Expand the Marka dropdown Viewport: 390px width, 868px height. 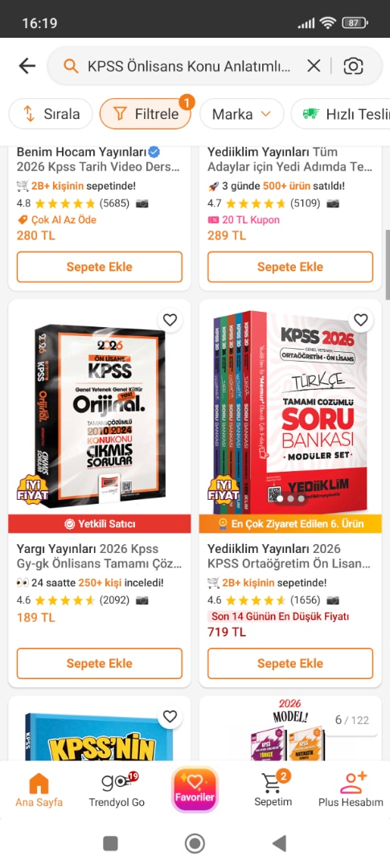pyautogui.click(x=241, y=114)
